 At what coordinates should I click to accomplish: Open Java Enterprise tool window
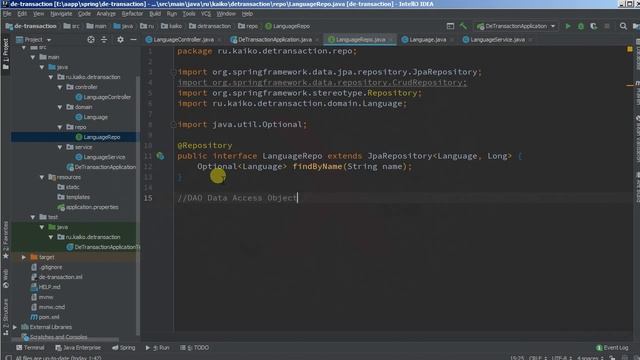78,348
